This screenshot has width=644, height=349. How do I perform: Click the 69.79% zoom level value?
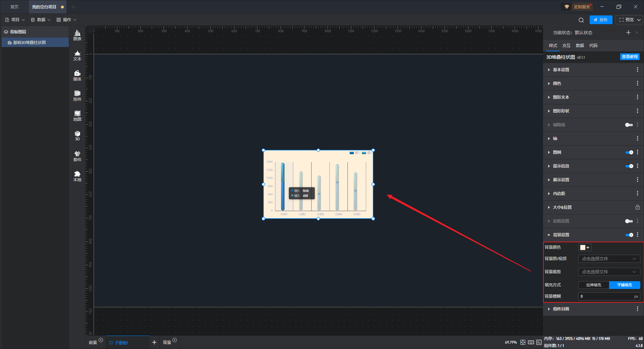(511, 342)
